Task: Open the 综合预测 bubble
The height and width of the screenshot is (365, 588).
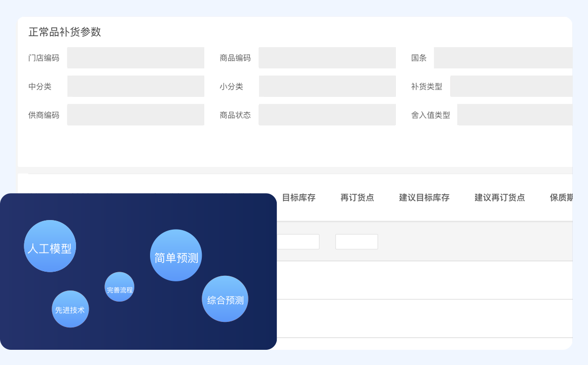Action: coord(225,299)
